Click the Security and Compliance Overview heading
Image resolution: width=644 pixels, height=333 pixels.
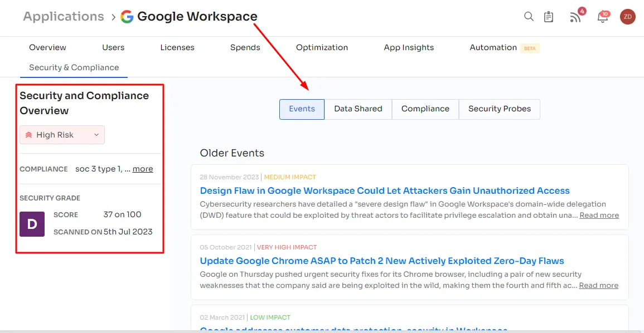click(x=84, y=103)
